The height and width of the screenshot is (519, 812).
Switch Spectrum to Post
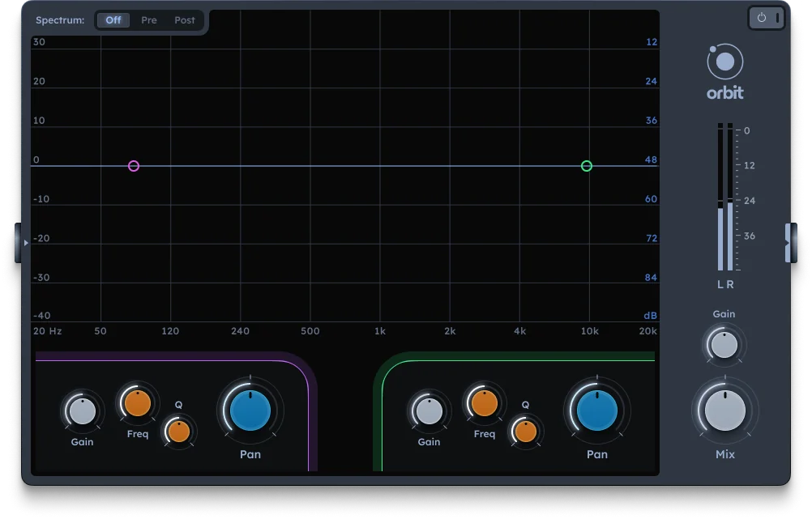coord(185,20)
